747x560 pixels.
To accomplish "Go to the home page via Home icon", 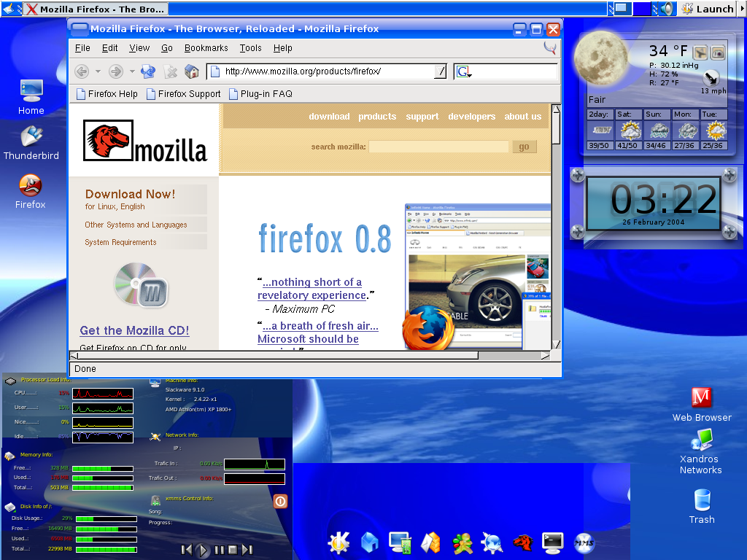I will (x=192, y=71).
